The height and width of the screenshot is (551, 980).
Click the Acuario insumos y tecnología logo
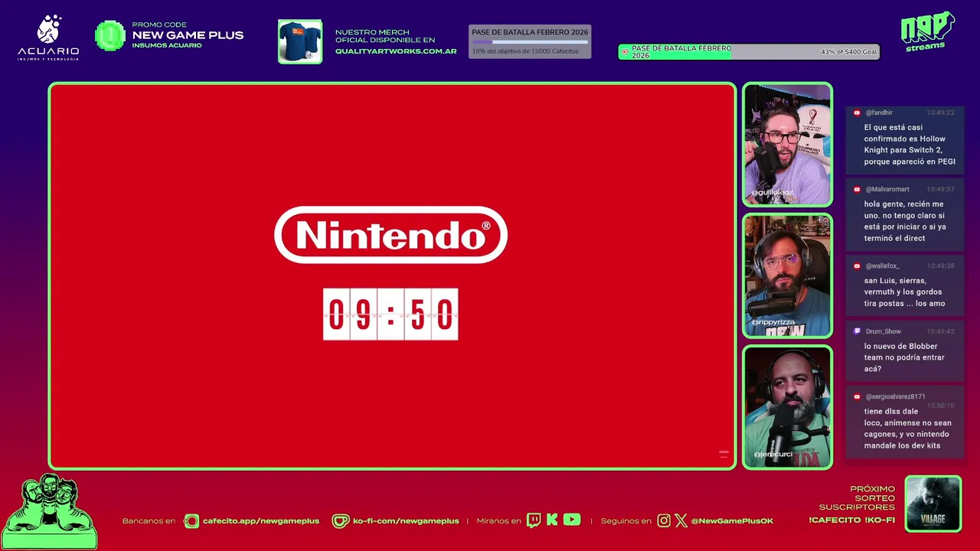48,37
